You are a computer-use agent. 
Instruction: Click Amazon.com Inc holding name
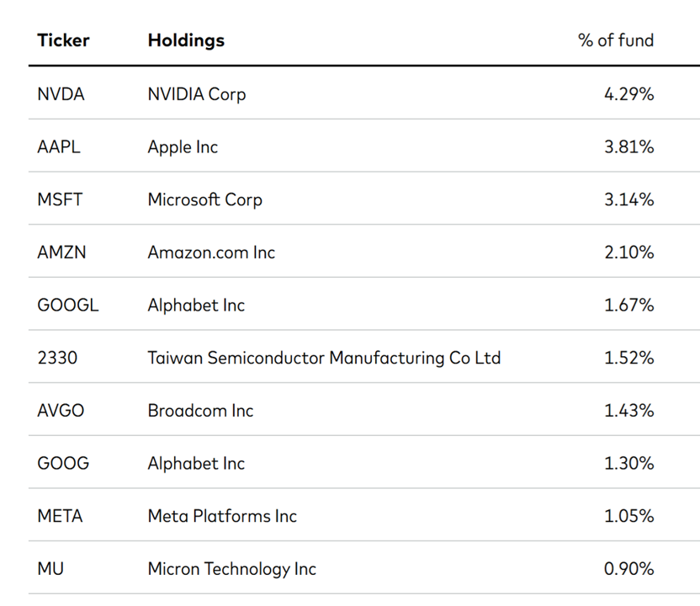(x=212, y=252)
